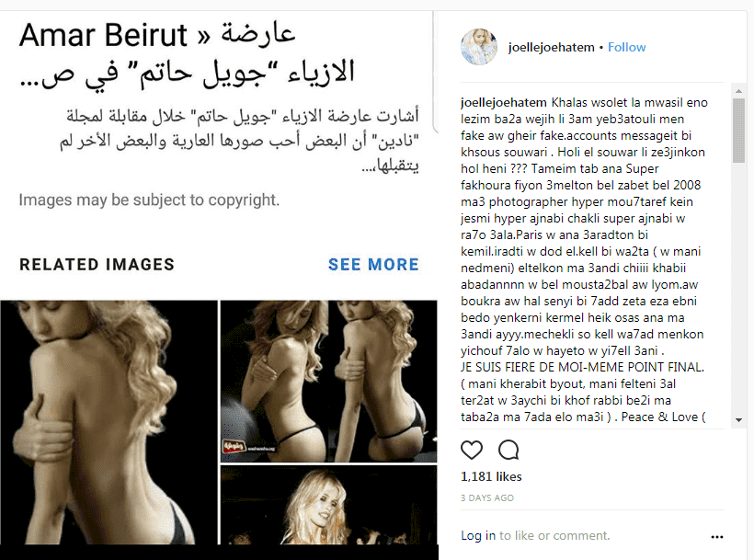Select the bottom right blonde portrait thumbnail
Screen dimensions: 754x560
click(x=328, y=505)
